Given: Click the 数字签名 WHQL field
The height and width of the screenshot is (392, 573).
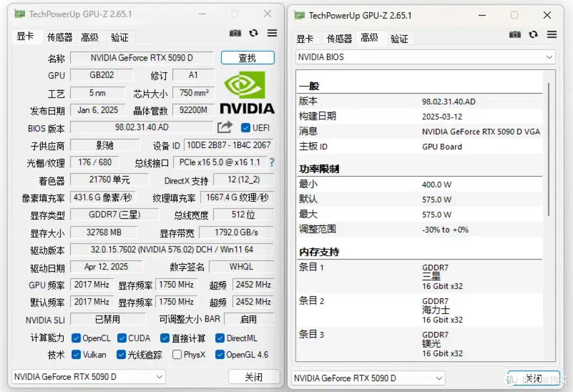Looking at the screenshot, I should [241, 267].
